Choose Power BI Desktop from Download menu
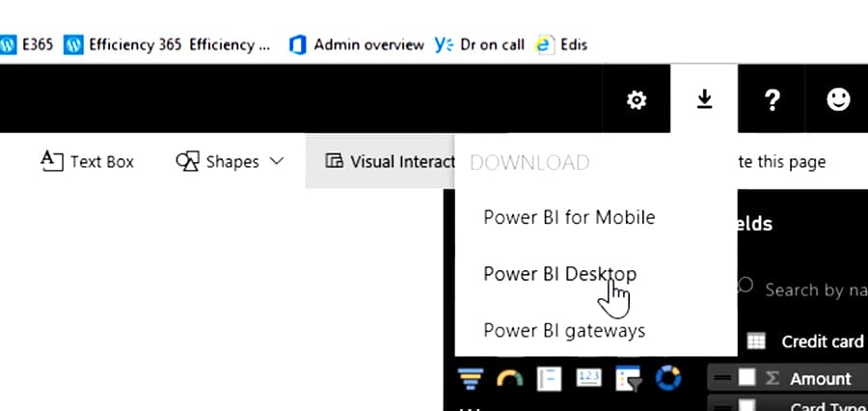Screen dimensions: 868x411 [x=559, y=274]
